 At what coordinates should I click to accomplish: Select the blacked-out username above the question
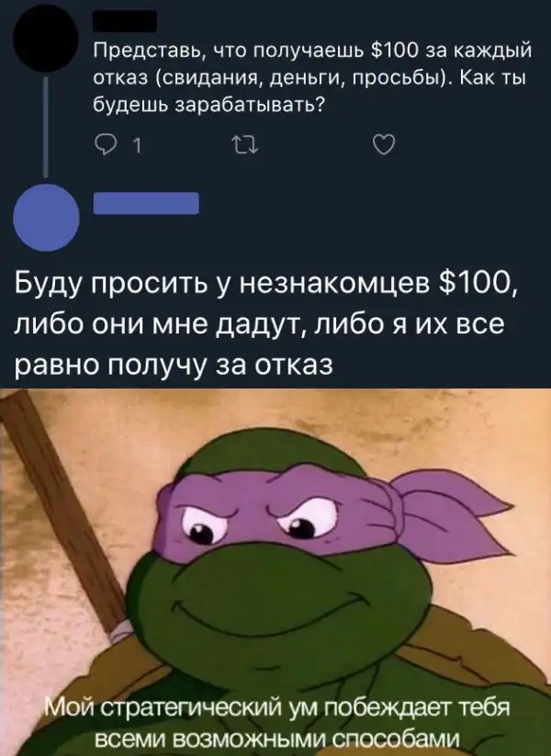pos(124,22)
